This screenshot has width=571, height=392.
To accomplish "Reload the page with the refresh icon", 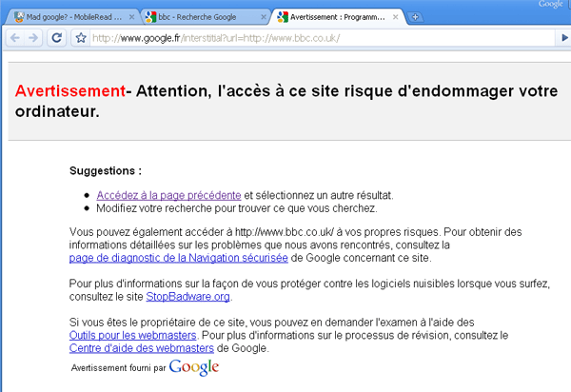I will click(56, 38).
